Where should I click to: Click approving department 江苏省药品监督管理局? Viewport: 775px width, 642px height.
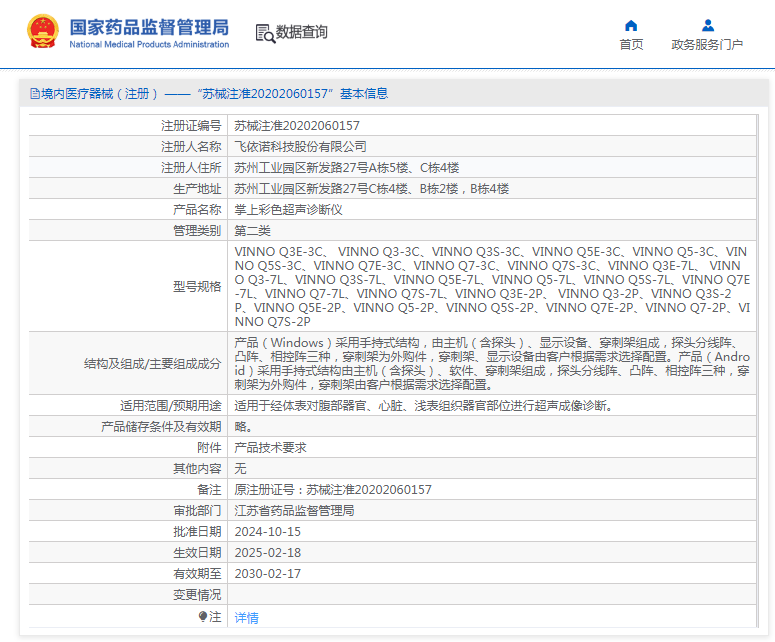click(x=294, y=510)
